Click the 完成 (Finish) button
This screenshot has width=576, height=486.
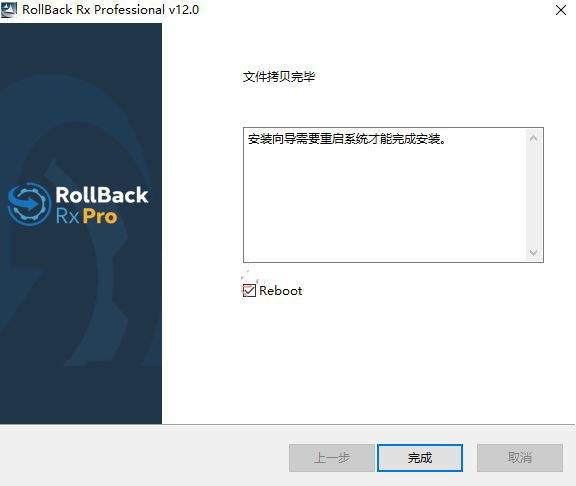420,458
